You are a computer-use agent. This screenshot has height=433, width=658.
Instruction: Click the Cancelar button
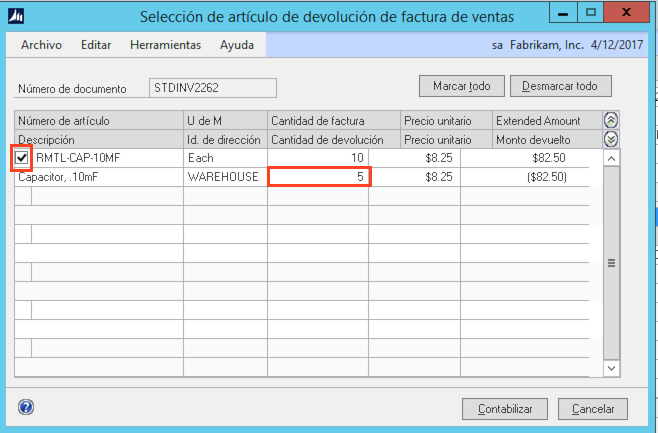click(x=593, y=409)
